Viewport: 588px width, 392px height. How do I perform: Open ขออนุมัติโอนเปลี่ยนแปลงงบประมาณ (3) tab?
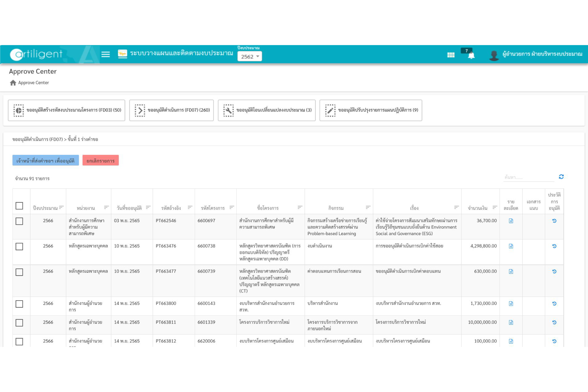[x=266, y=110]
